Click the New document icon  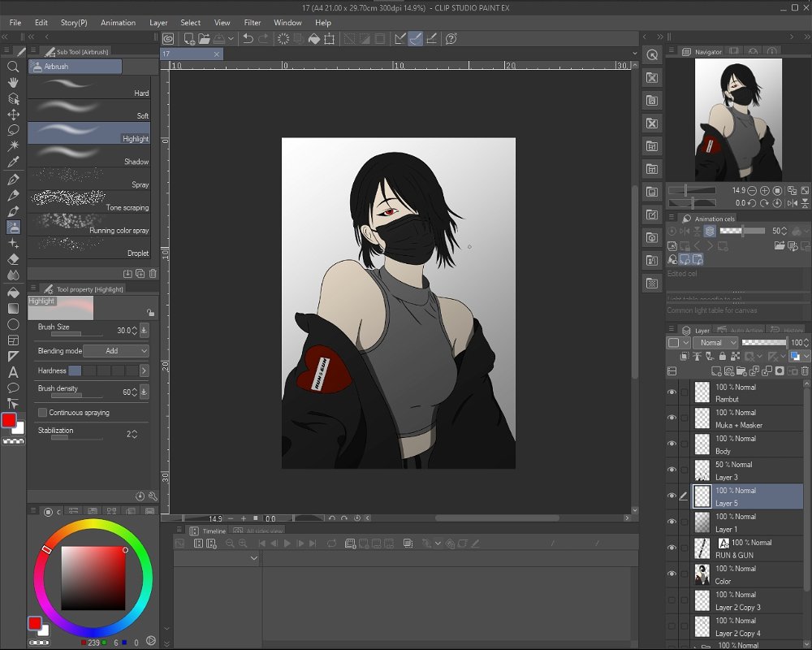(x=189, y=39)
